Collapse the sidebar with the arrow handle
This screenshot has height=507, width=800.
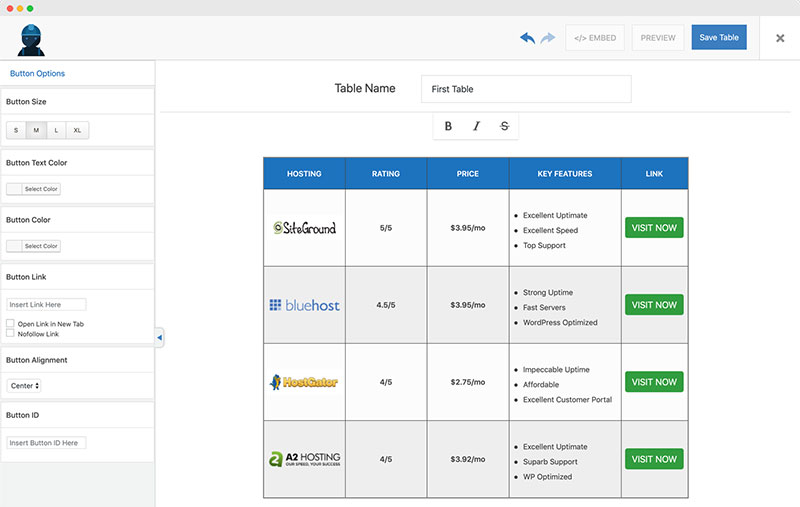[159, 337]
